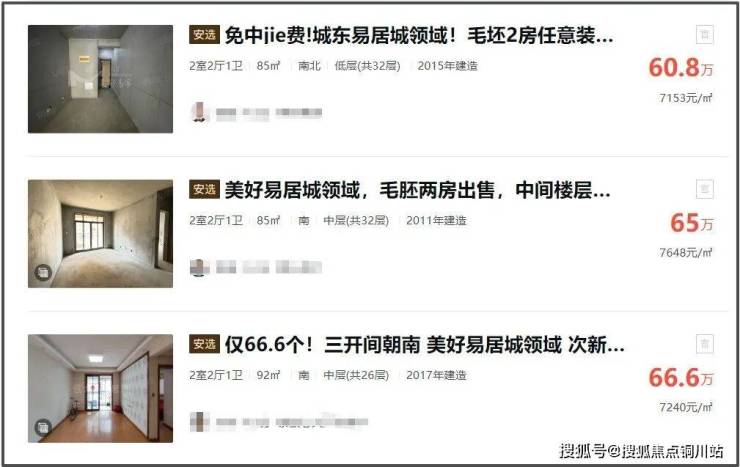Click the third listing's agent avatar
This screenshot has height=467, width=740.
pyautogui.click(x=200, y=422)
